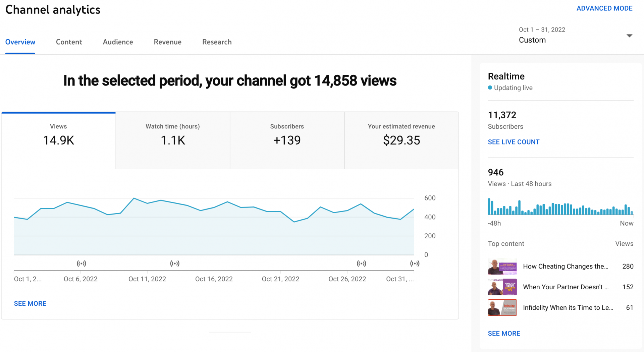Select the Watch time (hours) metric card
This screenshot has height=352, width=644.
coord(173,140)
